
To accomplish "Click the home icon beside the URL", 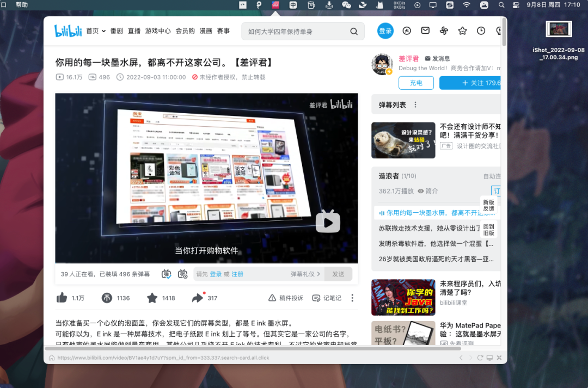I will pyautogui.click(x=52, y=358).
